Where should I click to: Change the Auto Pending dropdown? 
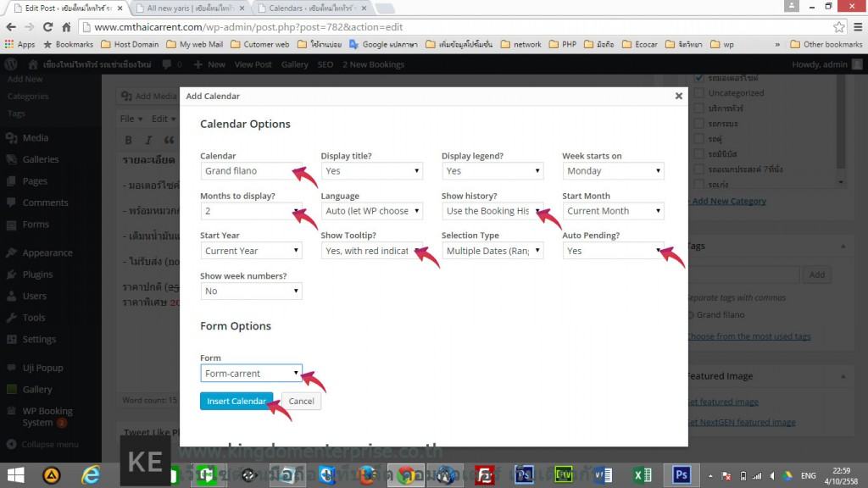(x=613, y=252)
